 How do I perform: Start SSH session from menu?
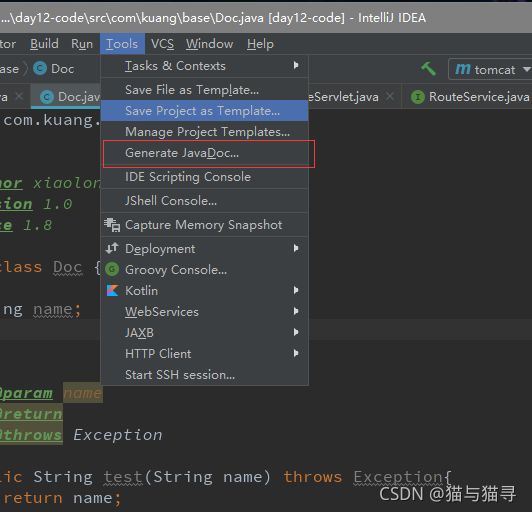click(205, 375)
